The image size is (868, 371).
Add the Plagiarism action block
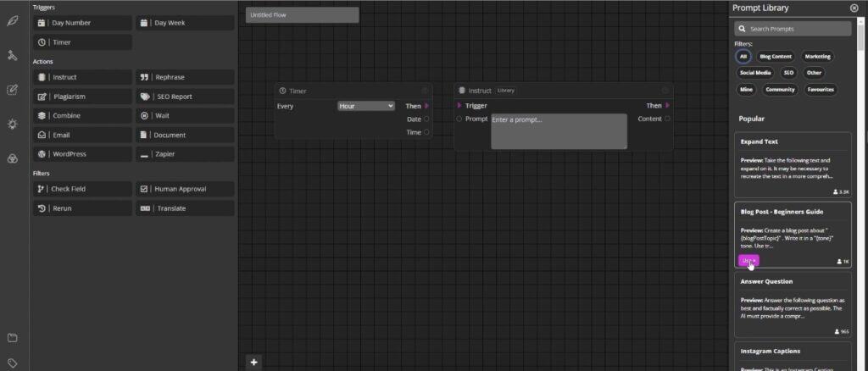[82, 97]
